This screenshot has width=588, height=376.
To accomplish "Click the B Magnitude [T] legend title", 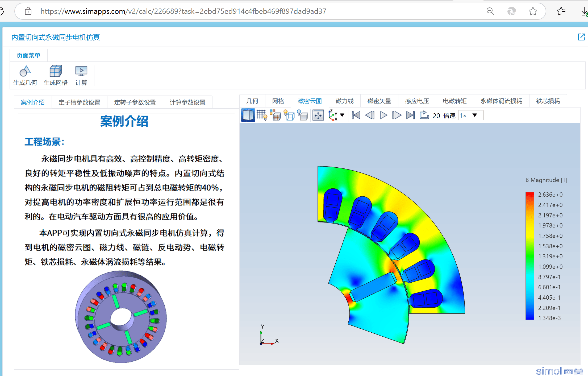I will point(546,180).
